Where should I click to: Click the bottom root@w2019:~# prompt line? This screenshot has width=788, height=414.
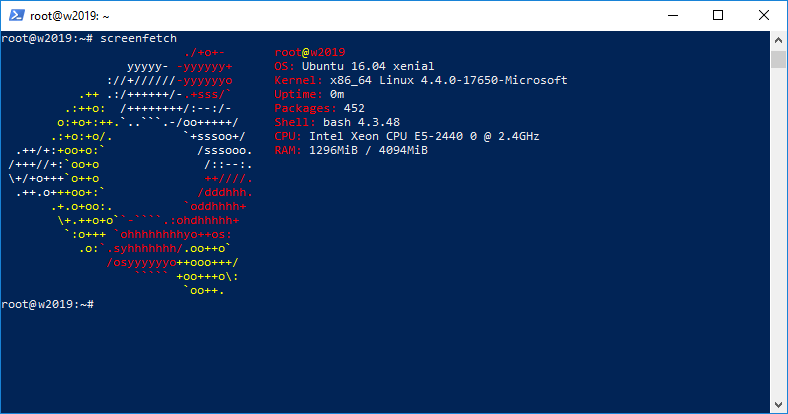coord(47,304)
